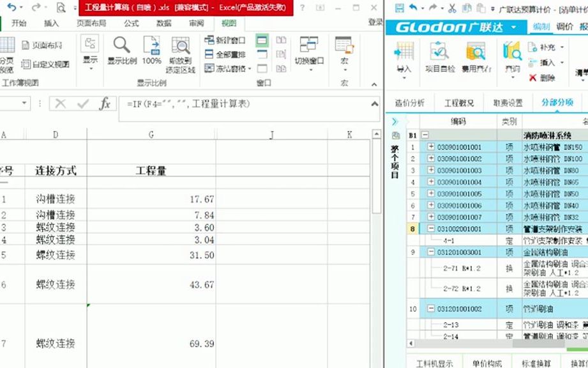Open the 宏 macros button
Viewport: 588px width, 368px height.
344,53
